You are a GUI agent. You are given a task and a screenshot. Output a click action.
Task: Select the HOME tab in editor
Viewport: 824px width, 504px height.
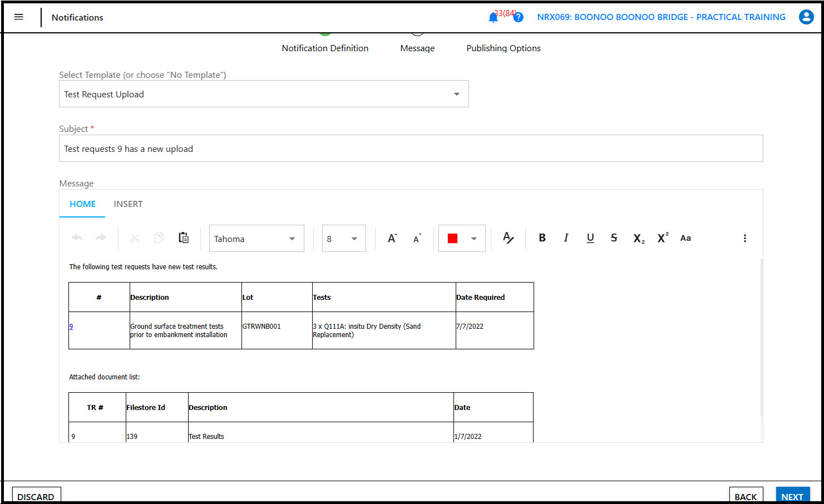(x=82, y=204)
